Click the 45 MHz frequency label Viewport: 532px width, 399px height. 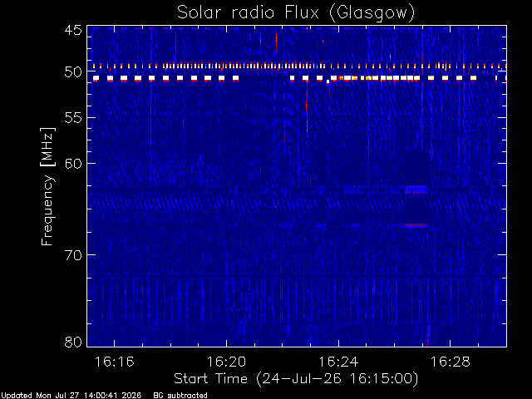[x=73, y=30]
